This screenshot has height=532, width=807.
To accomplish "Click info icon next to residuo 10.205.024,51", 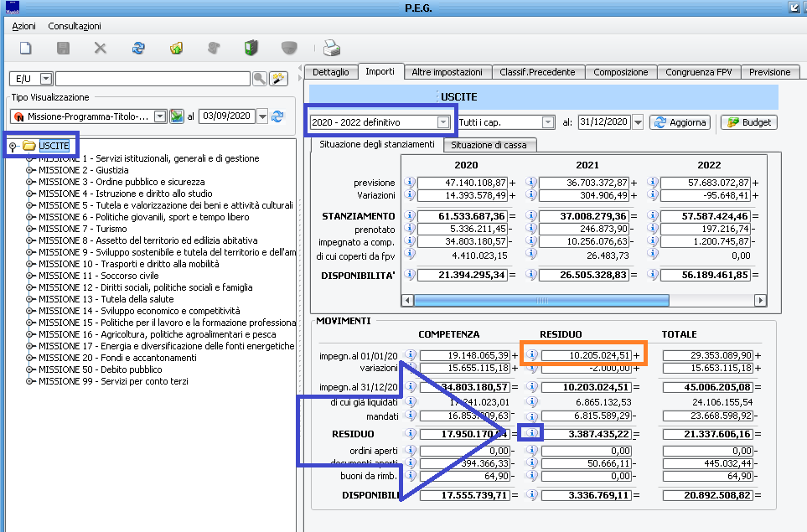I will click(x=532, y=355).
